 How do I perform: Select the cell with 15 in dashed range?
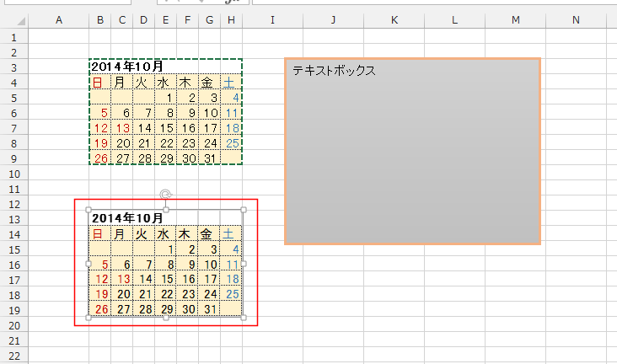[x=166, y=127]
